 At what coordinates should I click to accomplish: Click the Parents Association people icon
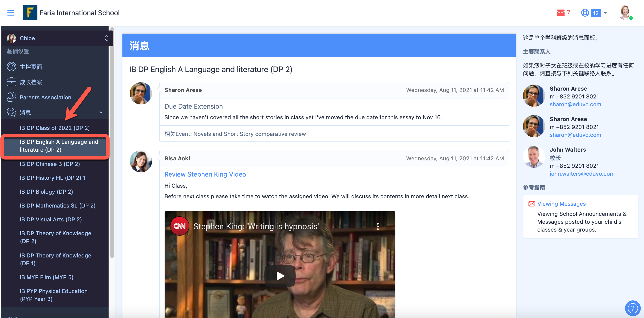[x=12, y=97]
